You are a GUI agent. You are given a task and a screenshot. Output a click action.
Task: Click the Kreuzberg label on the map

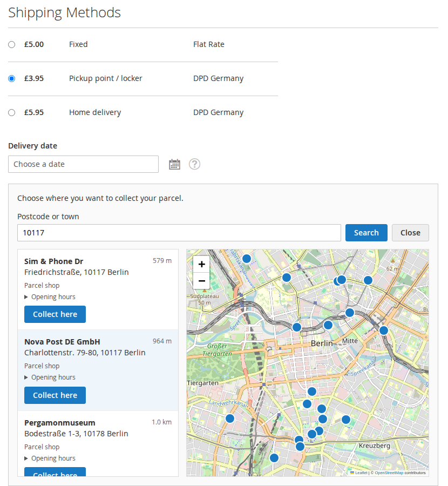[x=374, y=446]
